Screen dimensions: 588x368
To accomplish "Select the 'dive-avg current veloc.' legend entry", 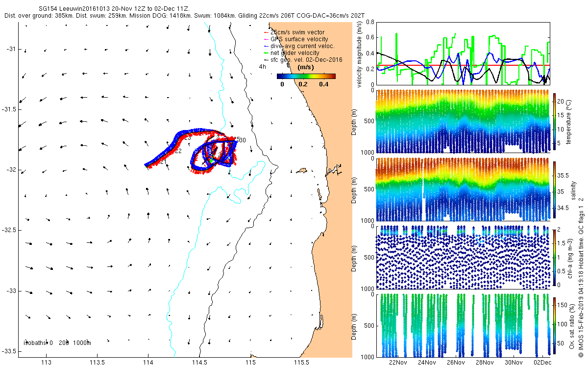I will point(299,46).
